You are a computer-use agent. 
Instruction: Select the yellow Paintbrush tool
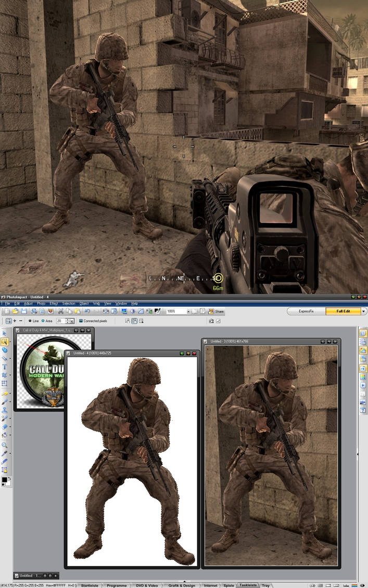tap(5, 394)
